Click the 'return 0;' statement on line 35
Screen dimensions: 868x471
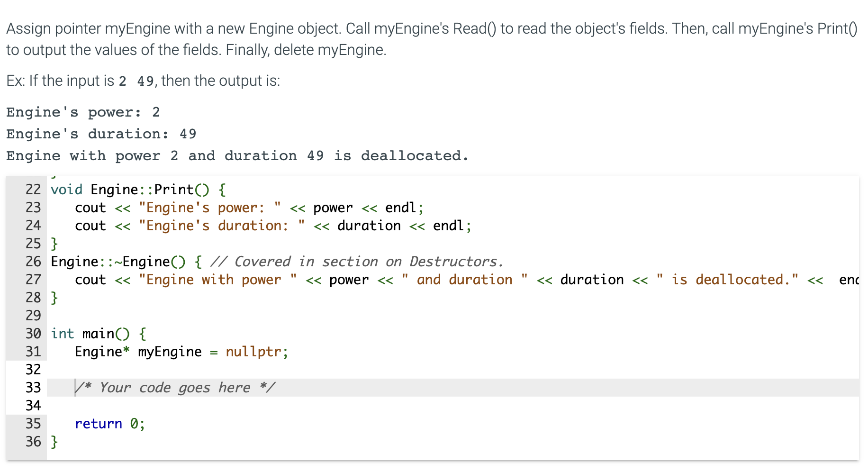(x=109, y=423)
